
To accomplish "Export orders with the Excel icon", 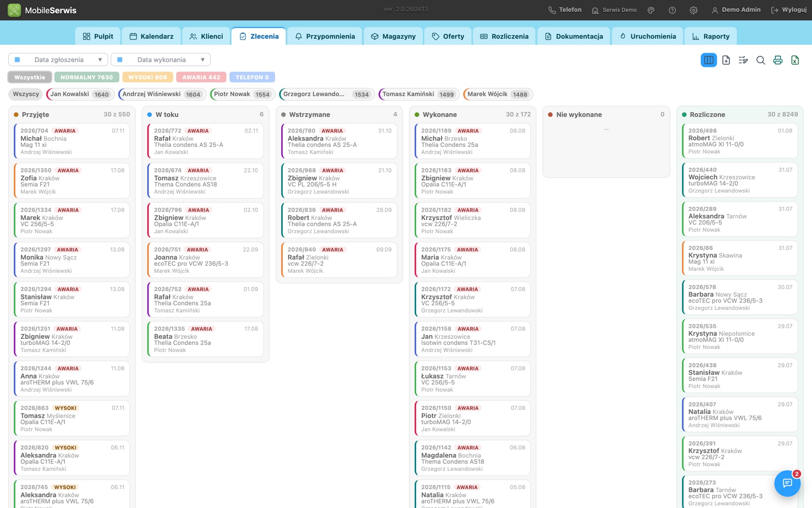I will pyautogui.click(x=795, y=60).
